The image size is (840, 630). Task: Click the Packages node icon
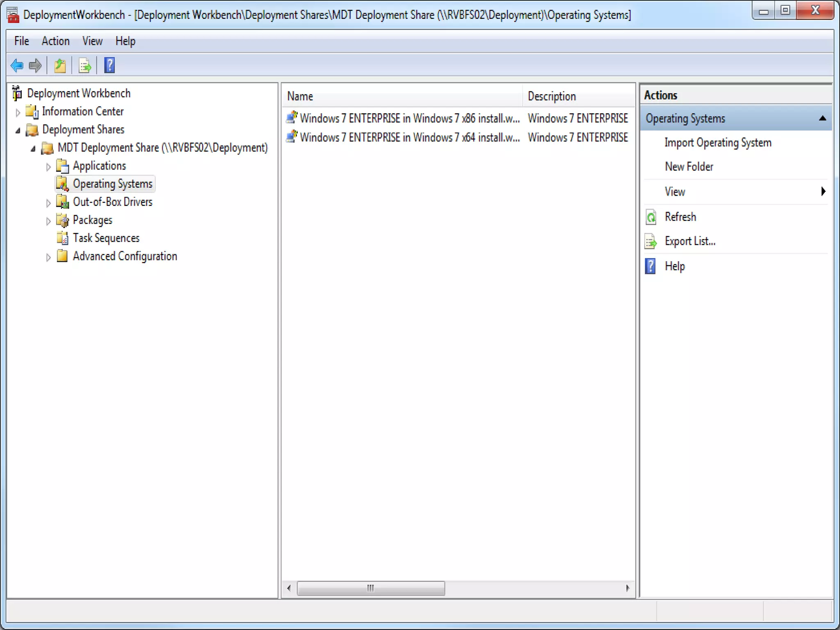coord(62,220)
